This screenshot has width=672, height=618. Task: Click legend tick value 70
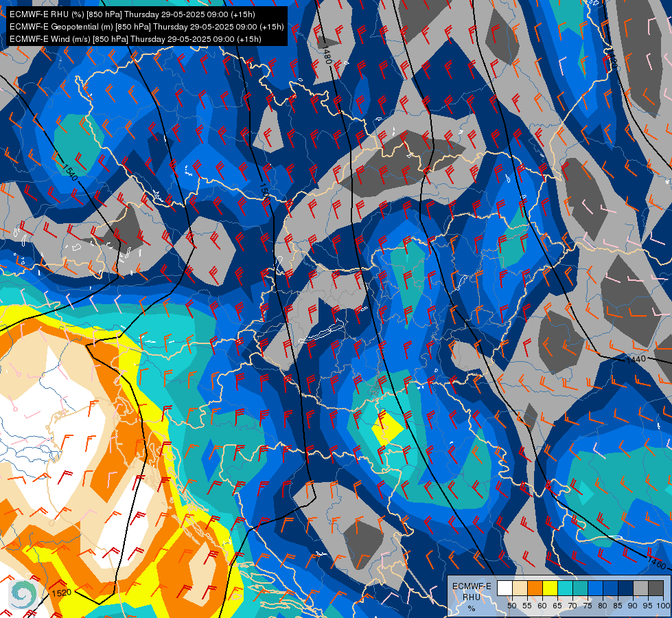click(x=572, y=606)
